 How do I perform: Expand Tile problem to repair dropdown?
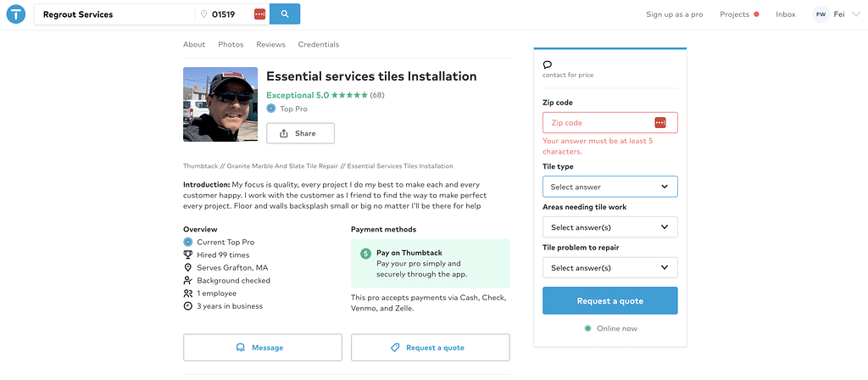609,268
